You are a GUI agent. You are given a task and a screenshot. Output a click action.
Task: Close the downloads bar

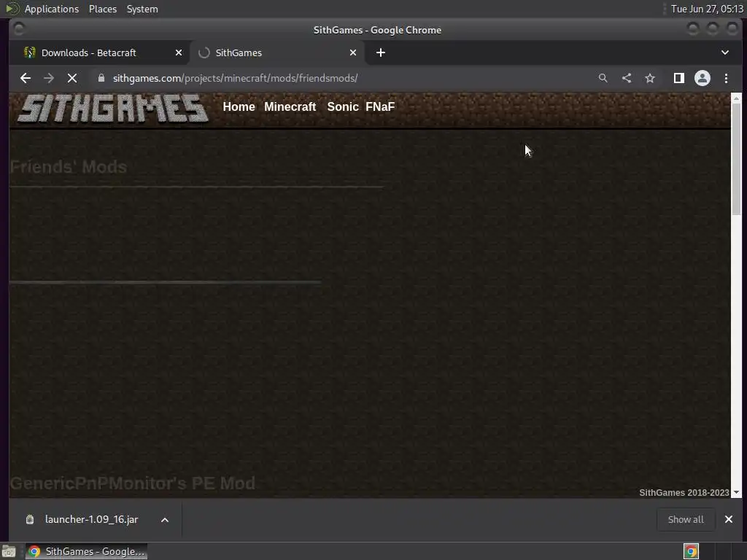(729, 519)
